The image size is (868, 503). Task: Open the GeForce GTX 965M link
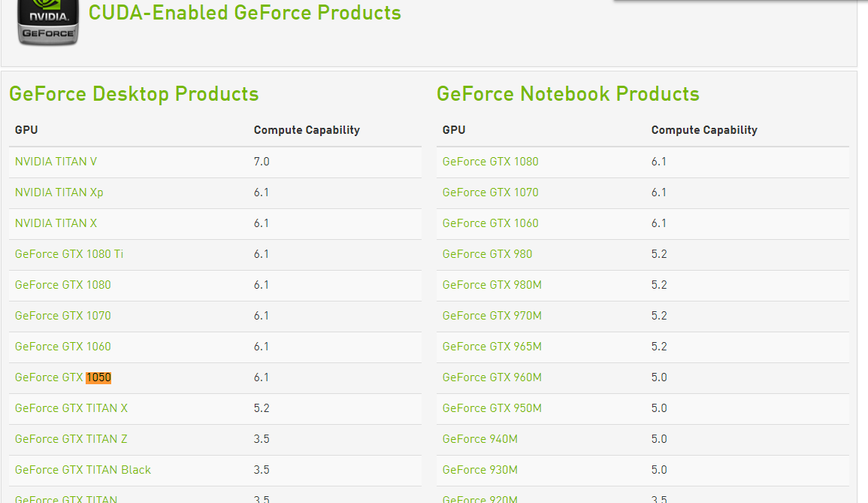(x=491, y=347)
